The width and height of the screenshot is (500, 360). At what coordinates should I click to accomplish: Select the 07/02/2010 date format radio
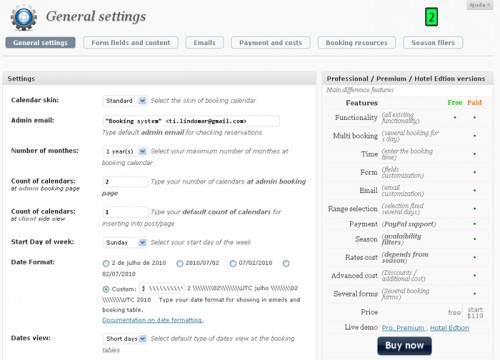tap(233, 264)
